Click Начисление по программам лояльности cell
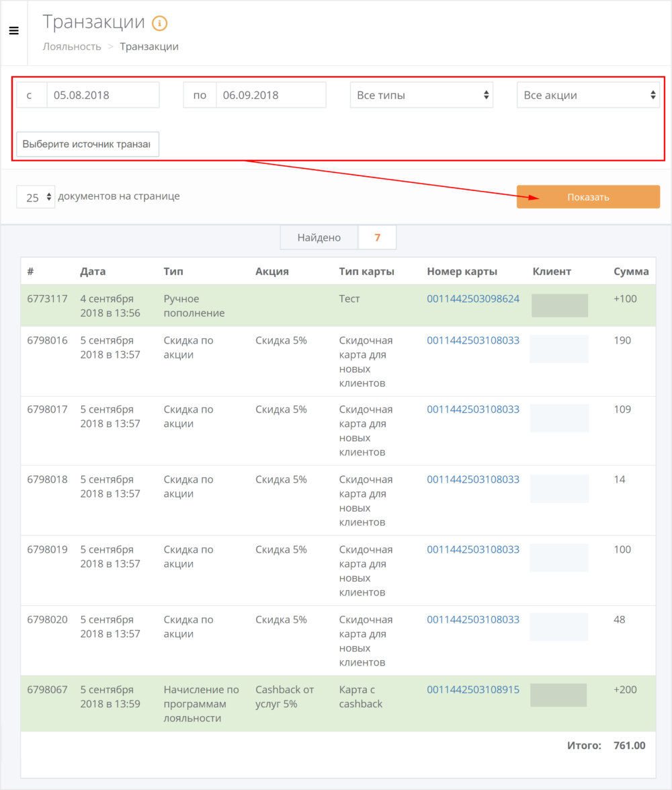The image size is (672, 790). tap(201, 704)
